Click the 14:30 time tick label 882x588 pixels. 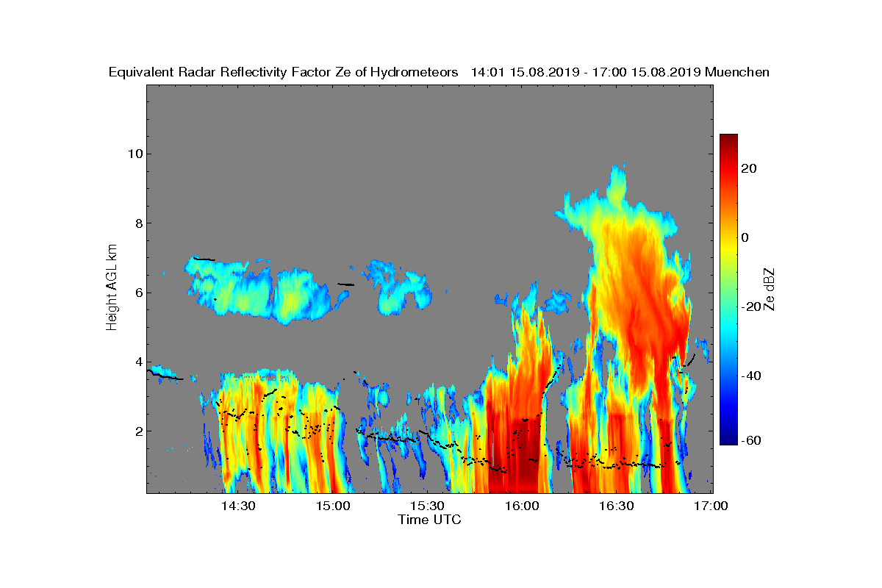coord(238,506)
